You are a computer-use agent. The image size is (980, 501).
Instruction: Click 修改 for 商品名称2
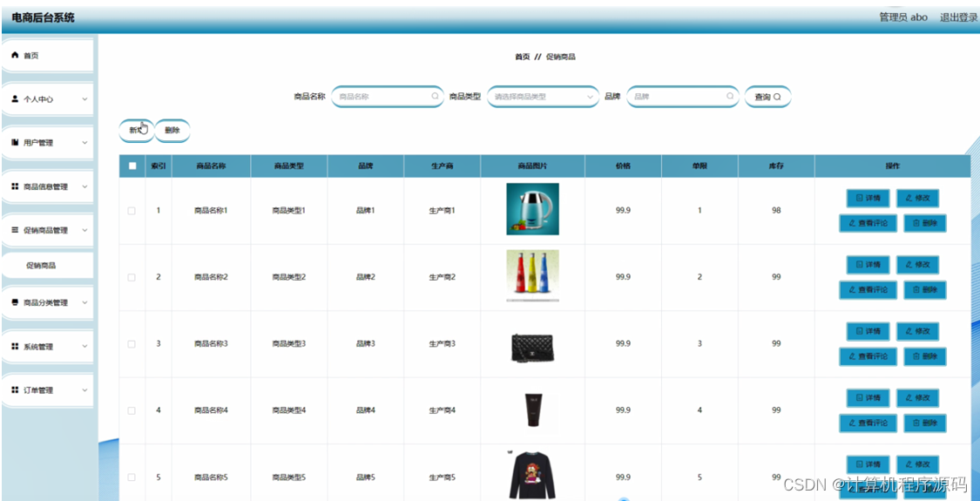(x=917, y=265)
